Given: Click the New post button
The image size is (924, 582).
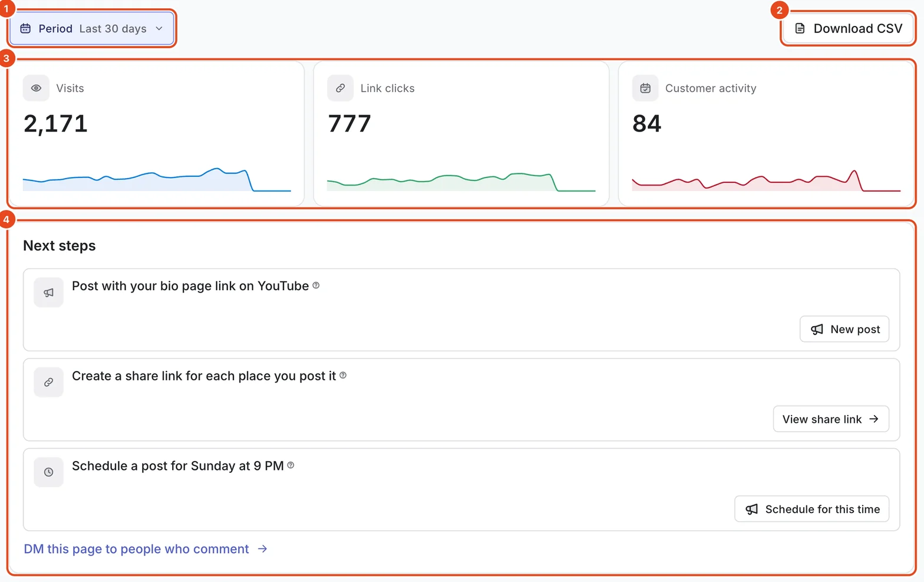Looking at the screenshot, I should pos(844,329).
